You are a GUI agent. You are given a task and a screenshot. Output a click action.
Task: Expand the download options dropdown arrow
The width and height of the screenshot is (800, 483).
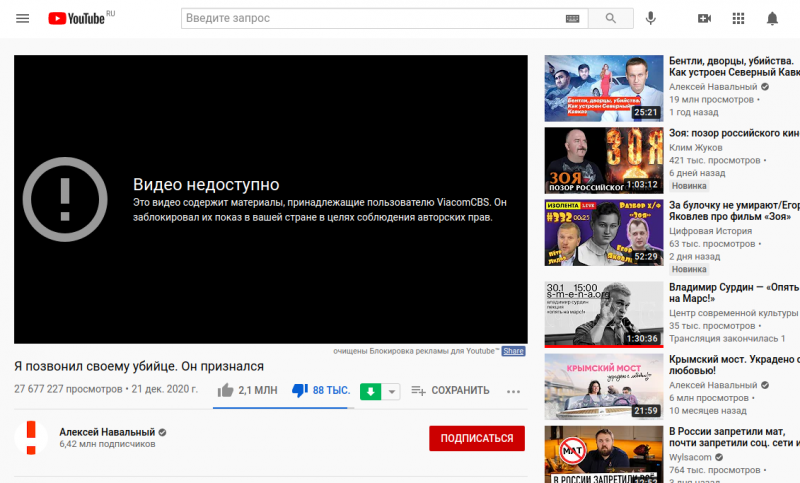(x=391, y=391)
